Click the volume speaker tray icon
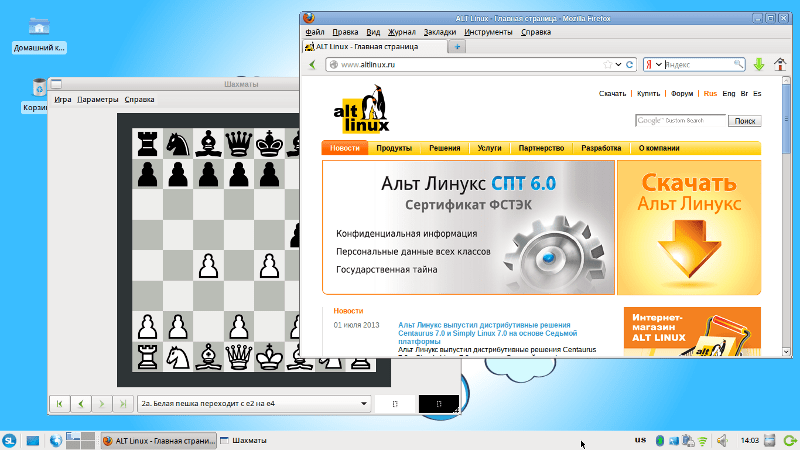This screenshot has height=450, width=800. (x=722, y=440)
